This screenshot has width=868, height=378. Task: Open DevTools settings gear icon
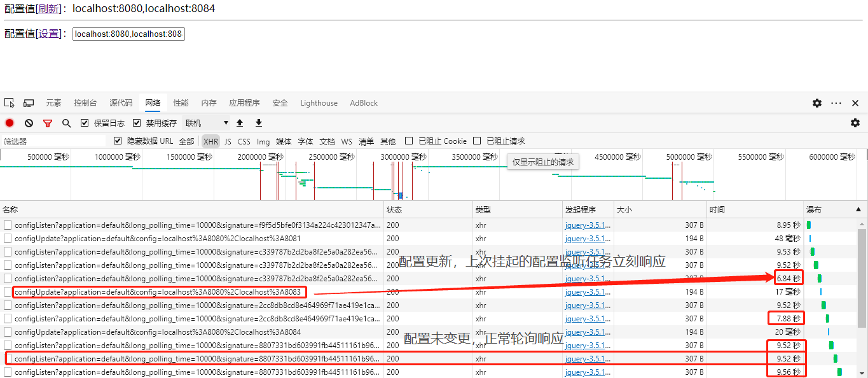tap(817, 102)
